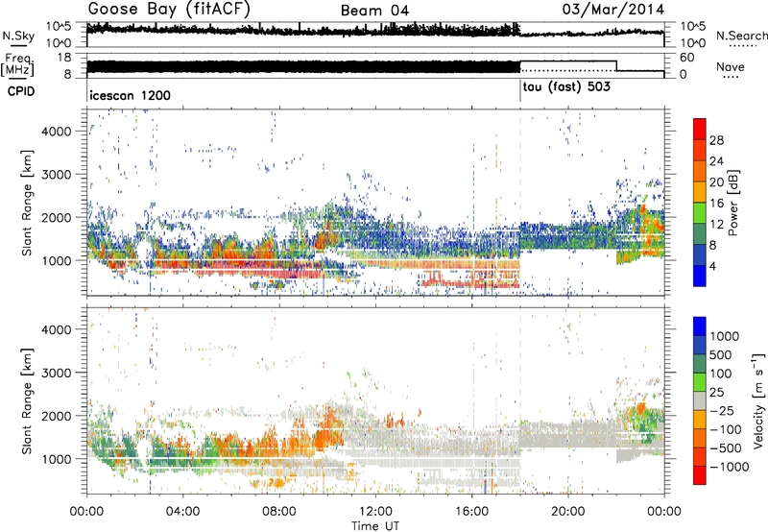This screenshot has height=532, width=768.
Task: Click the "Time UT" axis title
Action: tap(375, 525)
